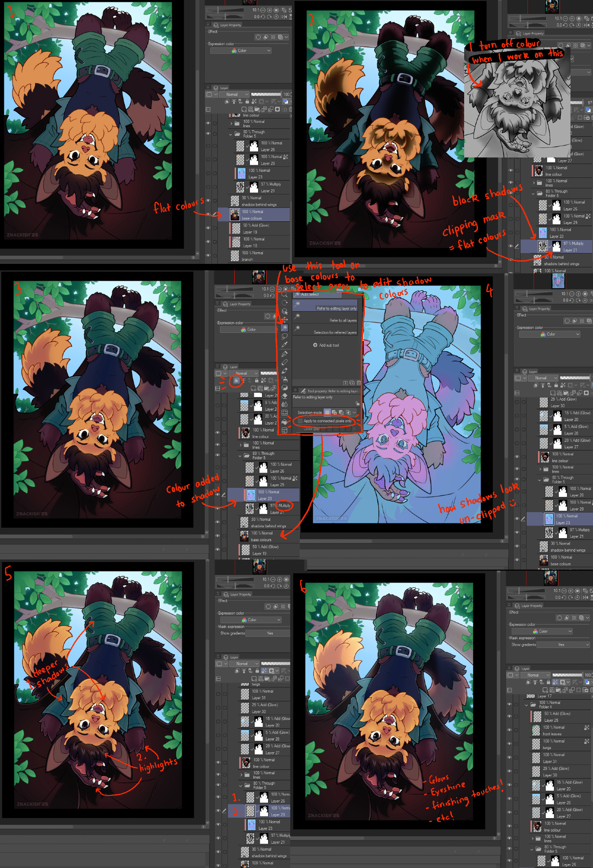The width and height of the screenshot is (593, 868).
Task: Click the Pen nib tool
Action: pyautogui.click(x=285, y=354)
